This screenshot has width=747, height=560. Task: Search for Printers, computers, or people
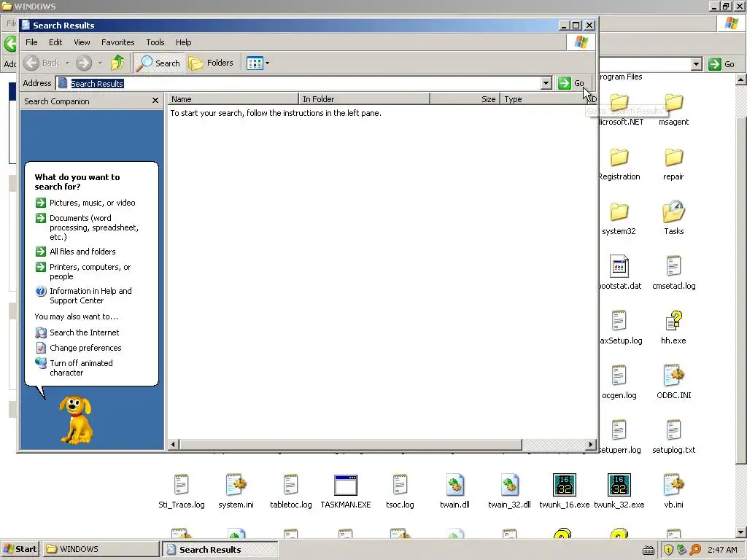pyautogui.click(x=84, y=271)
